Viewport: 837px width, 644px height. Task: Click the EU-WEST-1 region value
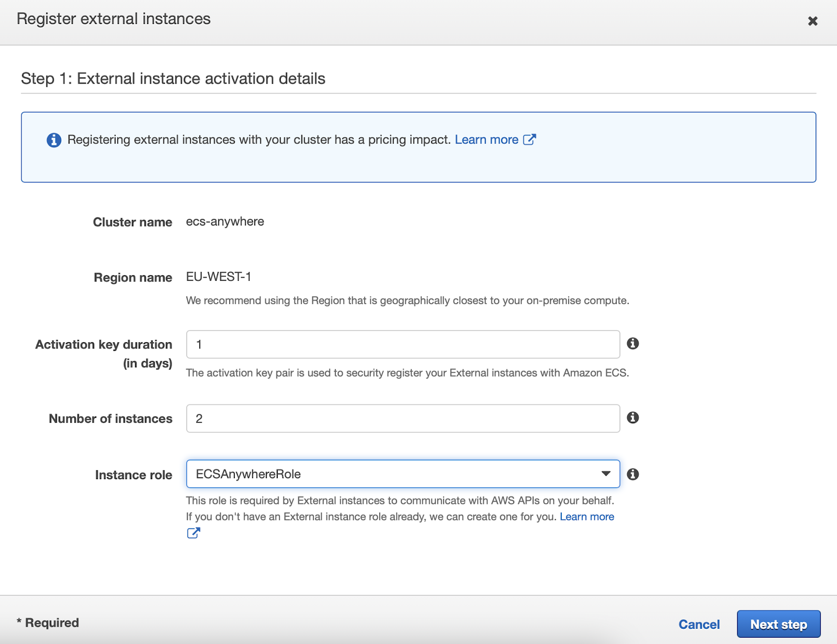[219, 277]
